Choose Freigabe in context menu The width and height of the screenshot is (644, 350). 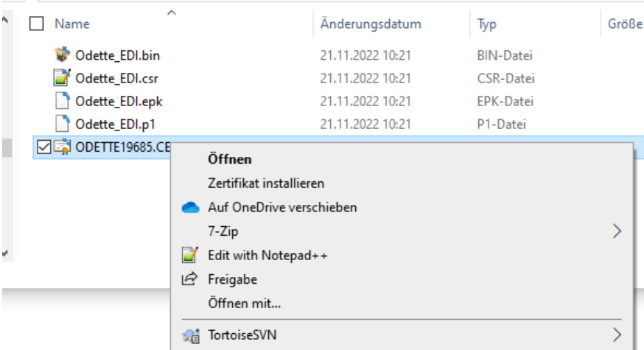coord(232,280)
